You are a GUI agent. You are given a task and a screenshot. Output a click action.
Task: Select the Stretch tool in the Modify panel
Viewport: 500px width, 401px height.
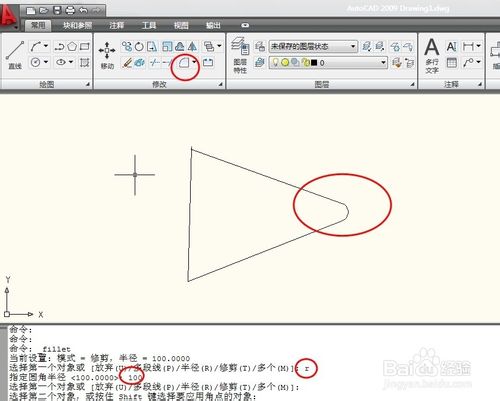coord(152,46)
